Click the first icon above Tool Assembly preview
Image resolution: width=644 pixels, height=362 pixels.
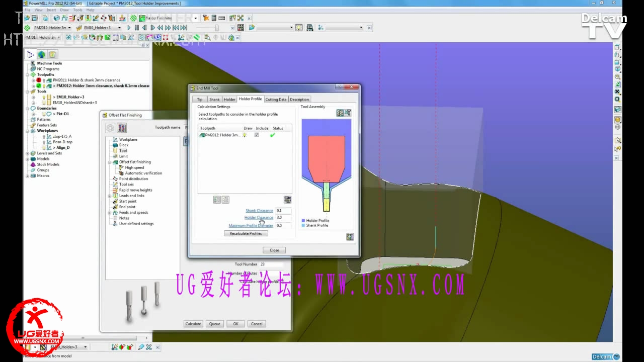pos(340,113)
